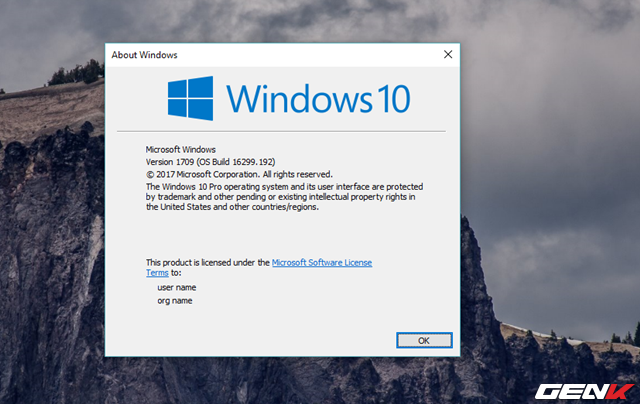Click the 'the United States and other countries/regions' line

pyautogui.click(x=232, y=207)
